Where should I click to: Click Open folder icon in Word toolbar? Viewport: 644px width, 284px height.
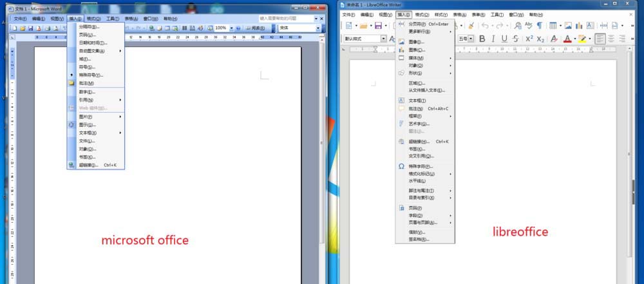[23, 28]
